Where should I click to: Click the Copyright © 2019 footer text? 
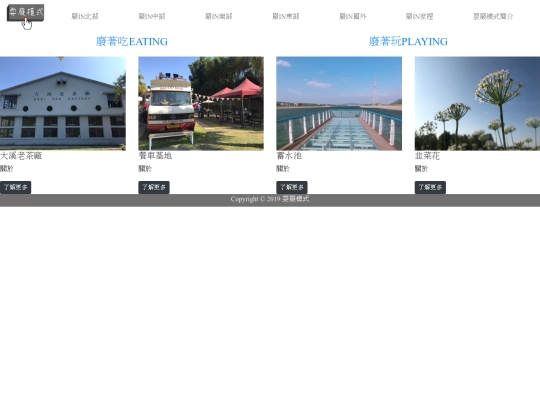[x=270, y=199]
